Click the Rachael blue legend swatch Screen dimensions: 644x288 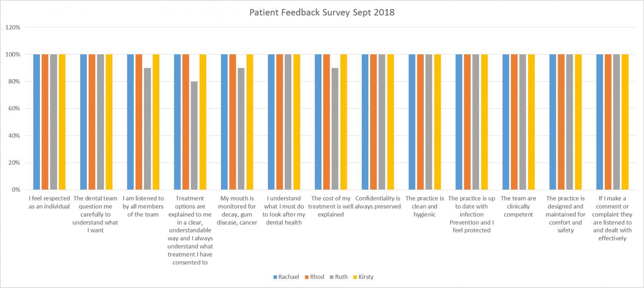(275, 277)
